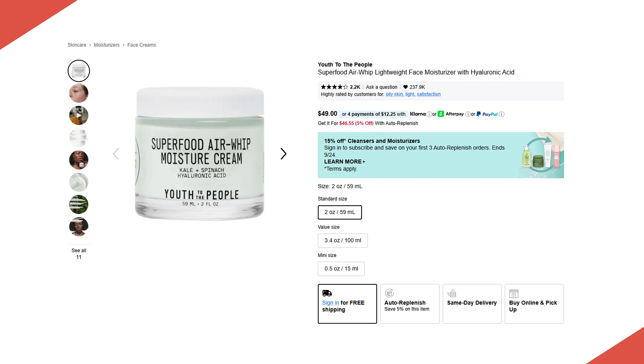The image size is (644, 364).
Task: Choose Same-Day Delivery option
Action: point(472,304)
